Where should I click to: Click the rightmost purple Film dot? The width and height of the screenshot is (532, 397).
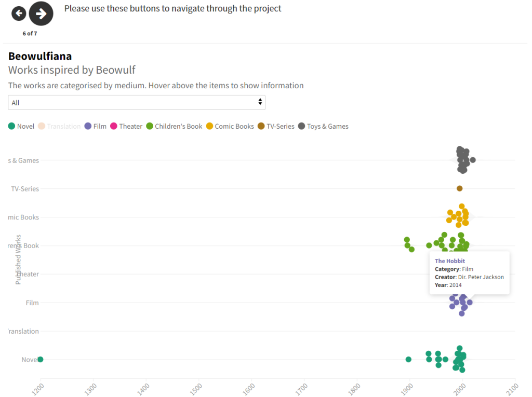pos(470,302)
